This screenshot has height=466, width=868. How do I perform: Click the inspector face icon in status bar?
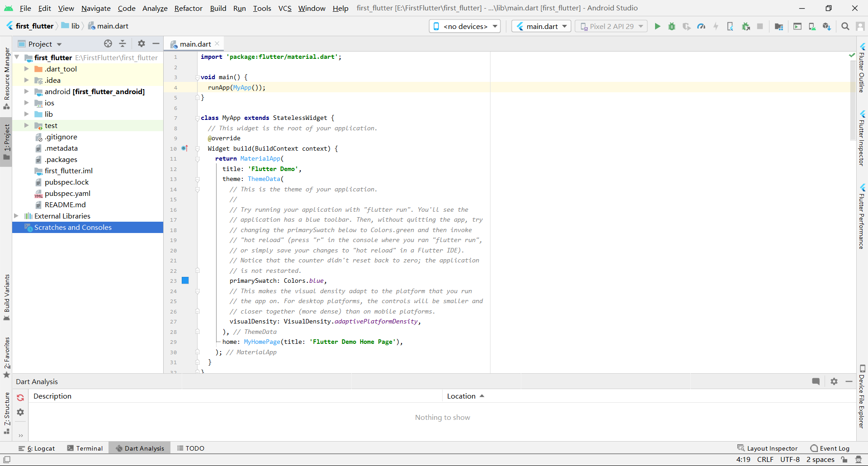click(859, 459)
